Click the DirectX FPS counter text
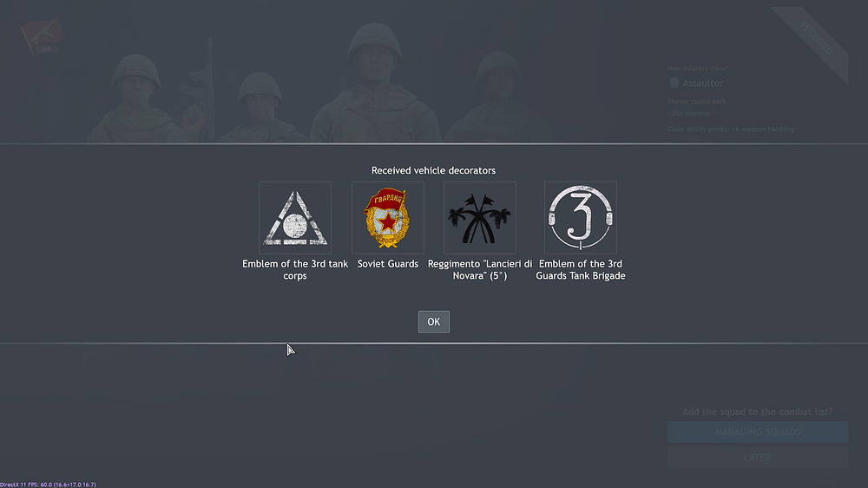868x488 pixels. click(x=48, y=485)
